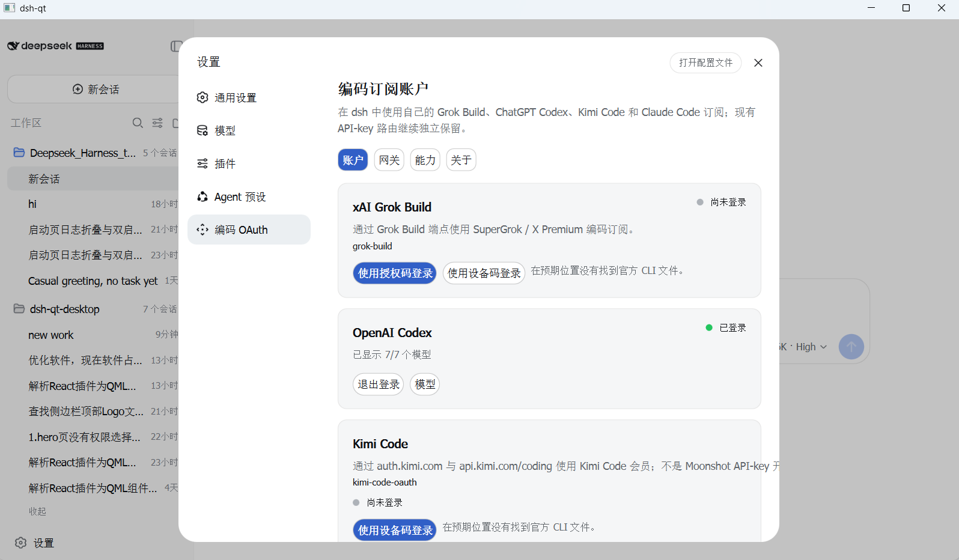Click 使用设备码登录 for xAI Grok Build
This screenshot has height=560, width=959.
pyautogui.click(x=484, y=273)
